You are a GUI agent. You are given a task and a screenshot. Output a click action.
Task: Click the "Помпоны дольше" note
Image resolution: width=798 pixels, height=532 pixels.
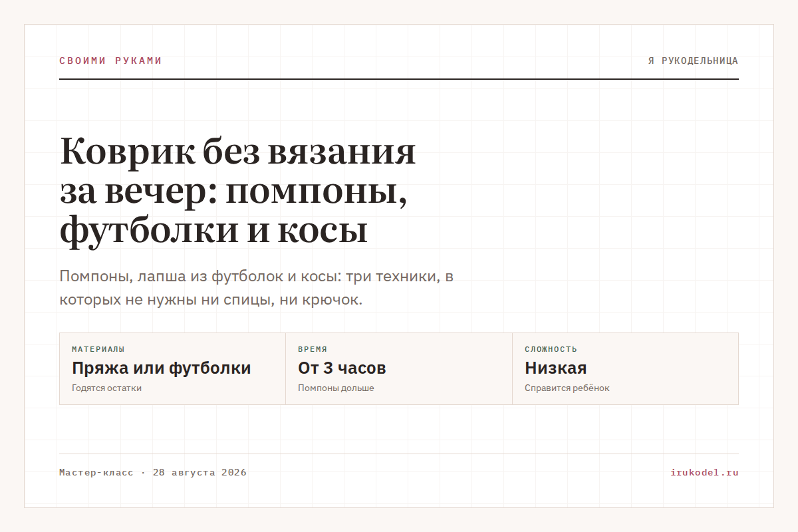(x=336, y=388)
